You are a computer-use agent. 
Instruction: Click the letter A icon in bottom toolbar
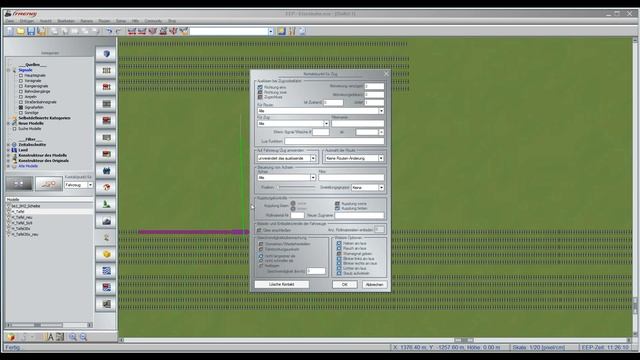pyautogui.click(x=50, y=337)
